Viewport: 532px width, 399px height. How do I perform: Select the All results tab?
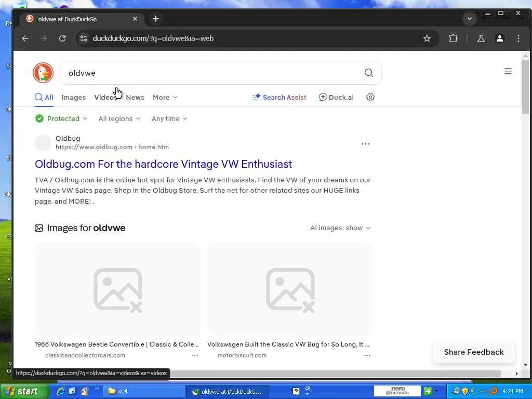point(44,97)
